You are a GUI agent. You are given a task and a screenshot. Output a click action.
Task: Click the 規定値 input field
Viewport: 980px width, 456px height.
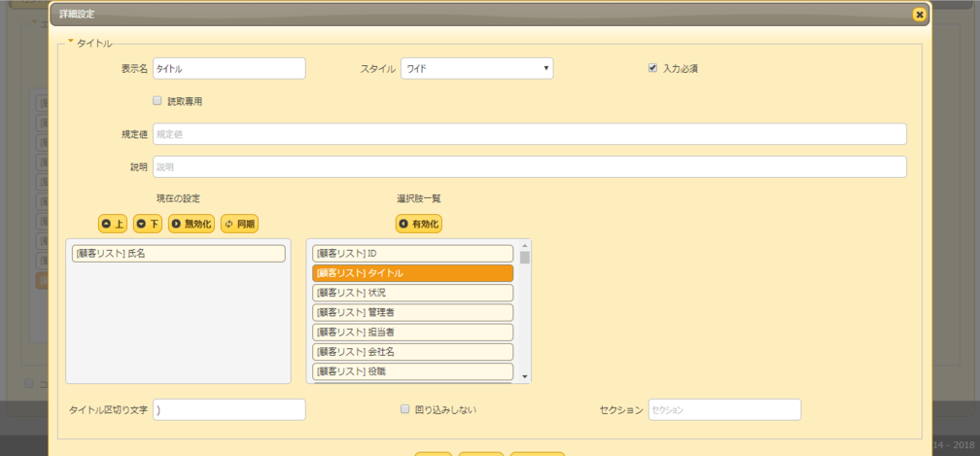(x=529, y=133)
